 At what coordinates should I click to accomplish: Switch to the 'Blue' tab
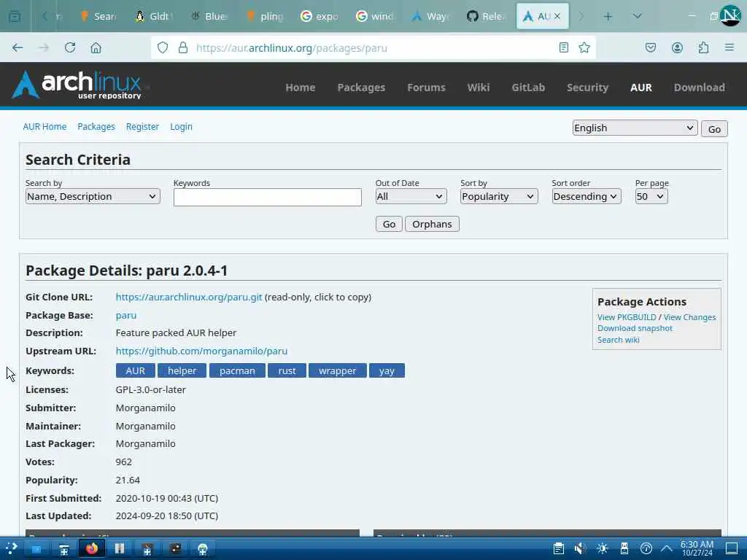click(x=209, y=16)
